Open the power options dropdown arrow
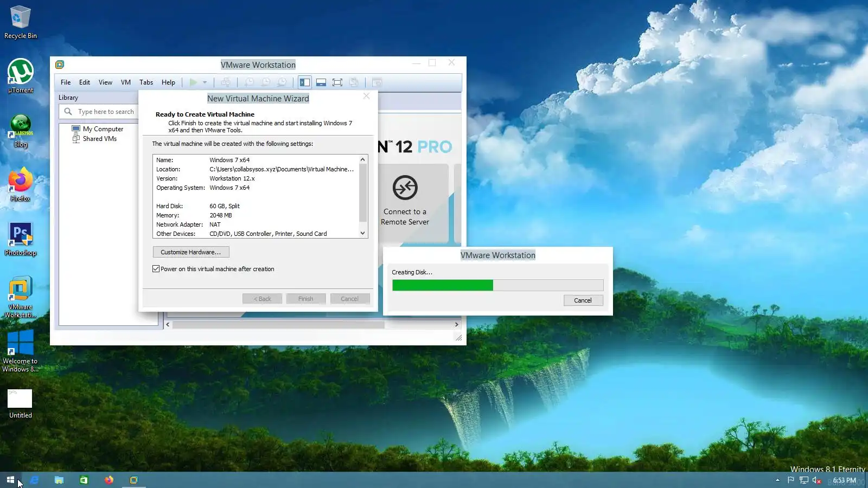The image size is (868, 488). tap(205, 82)
